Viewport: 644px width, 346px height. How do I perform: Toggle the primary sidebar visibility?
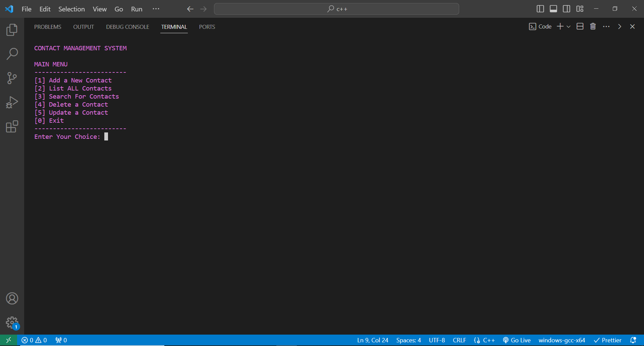pyautogui.click(x=540, y=9)
